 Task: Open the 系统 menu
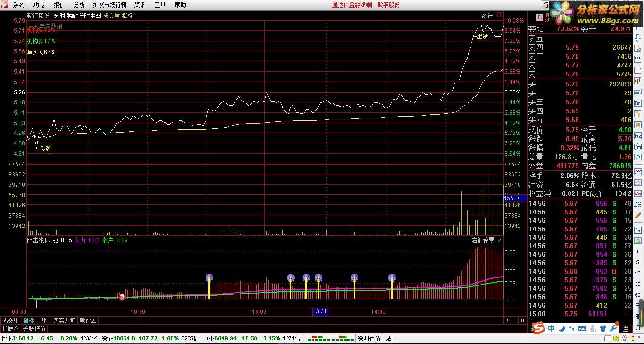(19, 5)
